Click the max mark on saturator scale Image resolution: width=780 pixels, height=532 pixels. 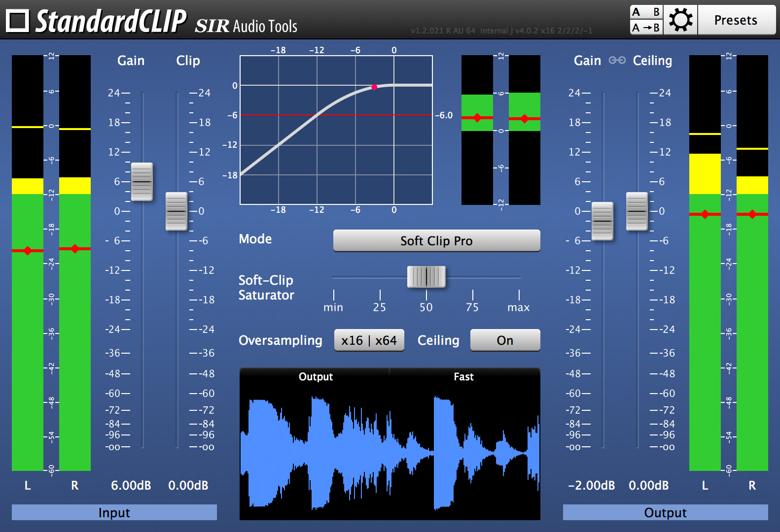click(519, 307)
